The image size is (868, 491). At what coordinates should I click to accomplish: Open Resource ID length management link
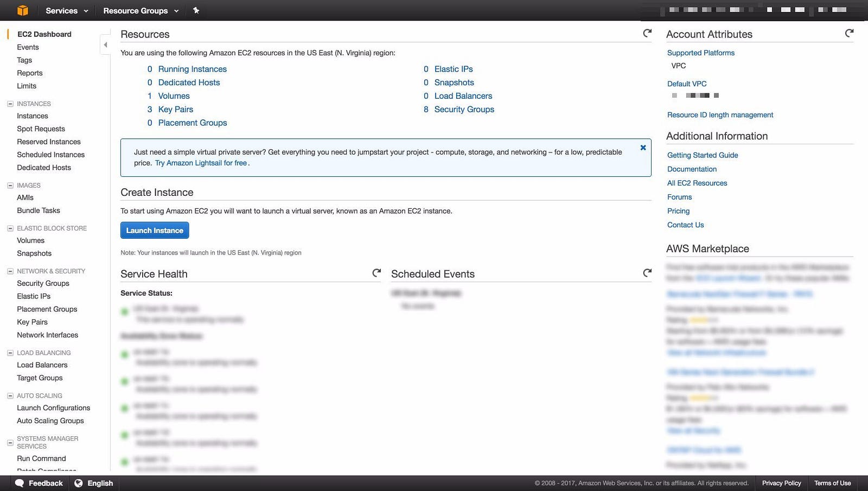pos(720,115)
